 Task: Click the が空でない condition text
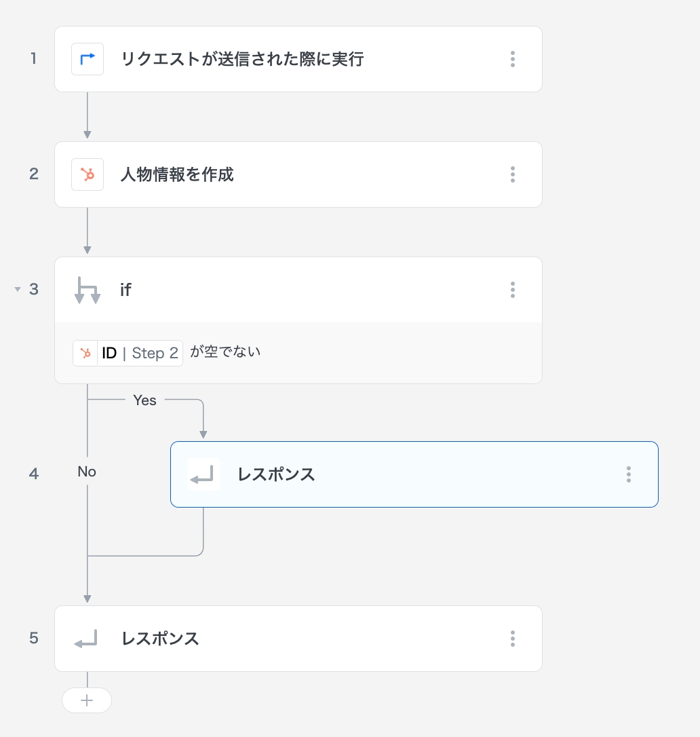tap(225, 352)
